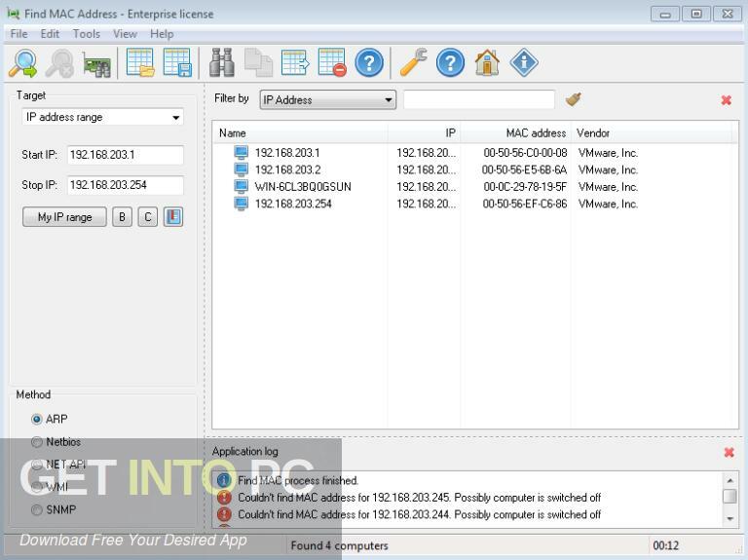Open the File menu
Screen dimensions: 748x560
pyautogui.click(x=19, y=34)
